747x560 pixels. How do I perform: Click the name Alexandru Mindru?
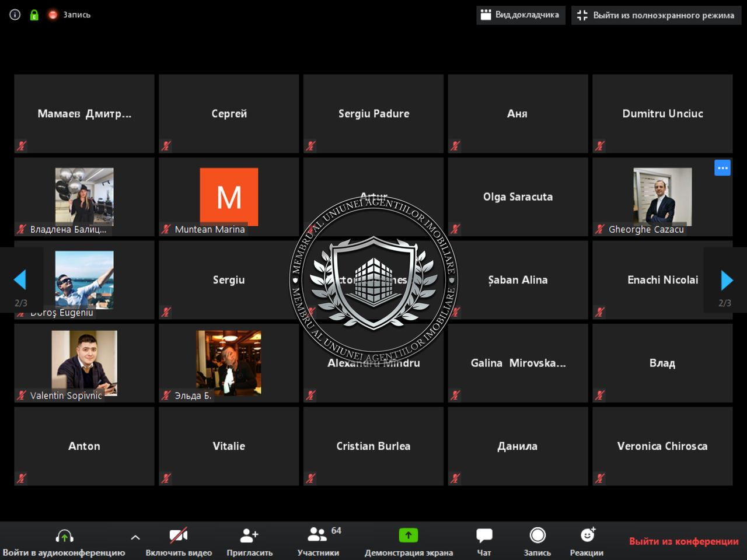click(x=373, y=363)
